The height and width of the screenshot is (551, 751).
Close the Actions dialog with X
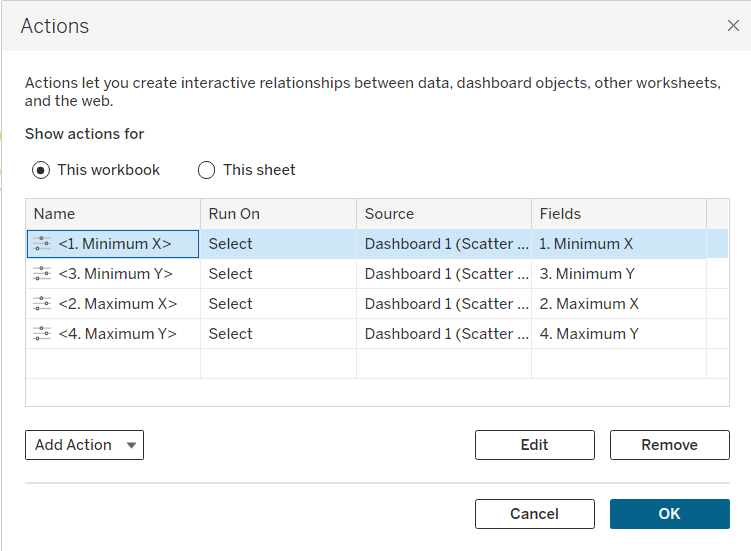coord(733,26)
